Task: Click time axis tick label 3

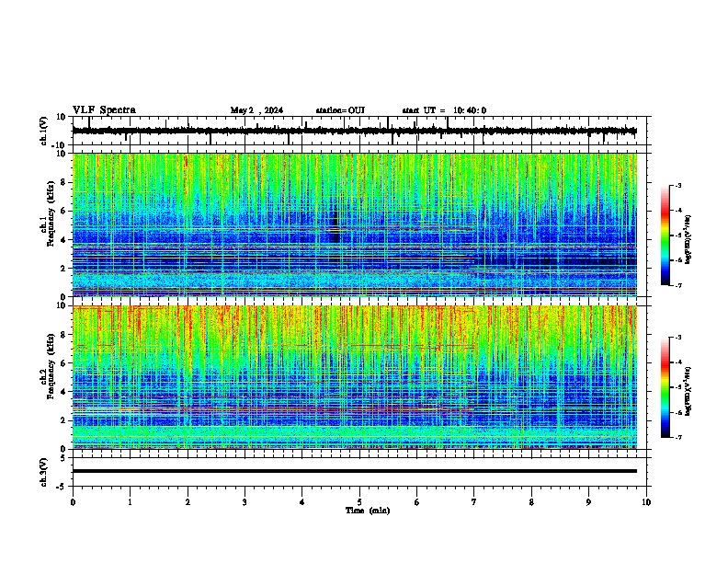Action: click(x=245, y=502)
